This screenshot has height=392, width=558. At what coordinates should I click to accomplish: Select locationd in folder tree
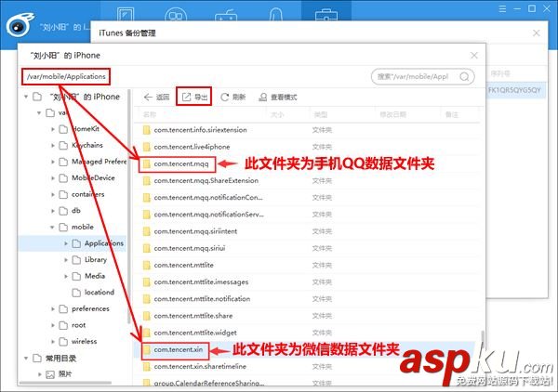click(x=100, y=292)
